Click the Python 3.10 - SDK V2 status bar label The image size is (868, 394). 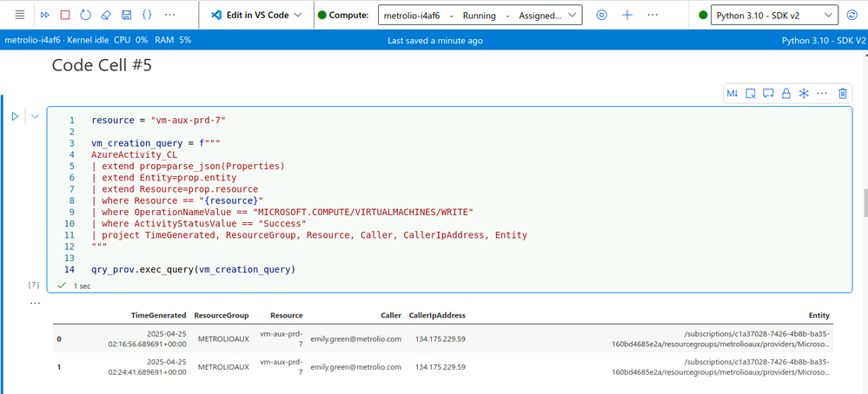point(823,40)
